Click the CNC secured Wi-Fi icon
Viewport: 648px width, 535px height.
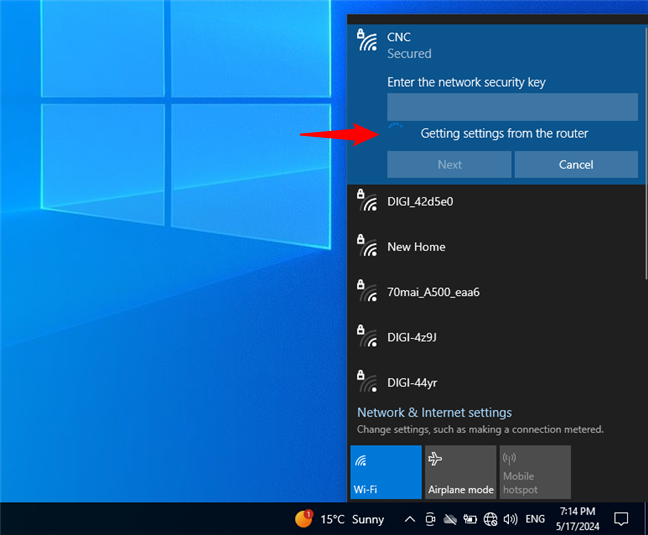367,40
